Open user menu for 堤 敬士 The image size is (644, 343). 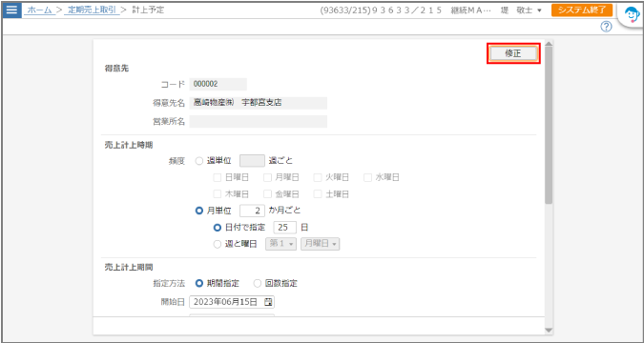[x=522, y=10]
